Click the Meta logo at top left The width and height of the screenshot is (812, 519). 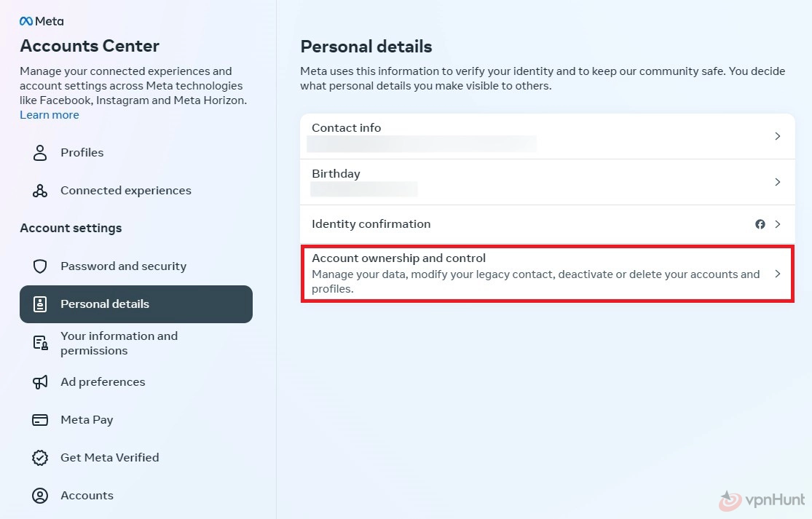click(42, 21)
